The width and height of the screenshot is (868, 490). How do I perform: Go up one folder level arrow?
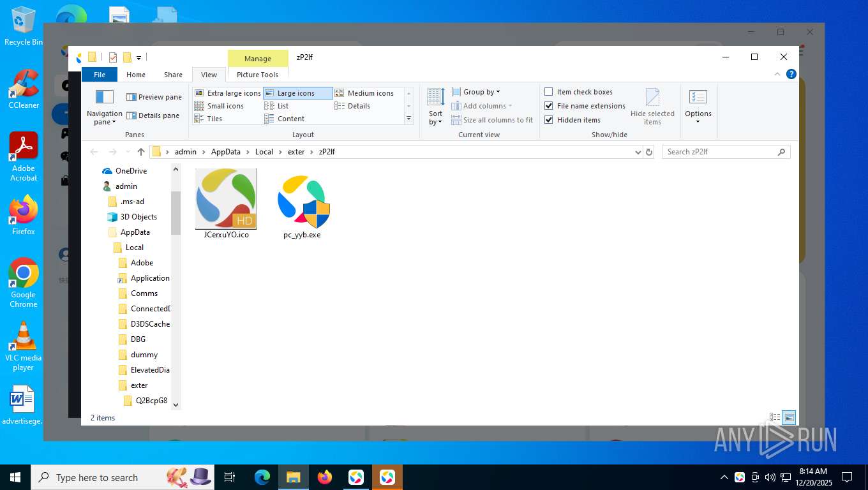point(141,152)
